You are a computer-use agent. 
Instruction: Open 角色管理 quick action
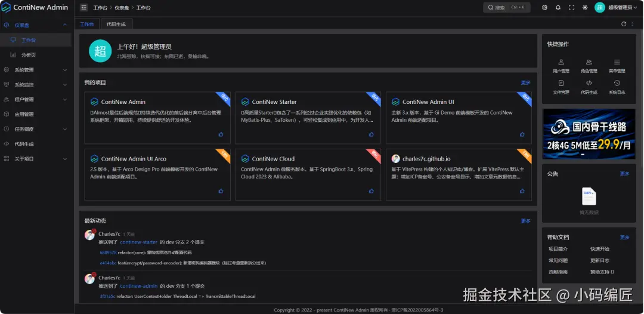(x=589, y=66)
